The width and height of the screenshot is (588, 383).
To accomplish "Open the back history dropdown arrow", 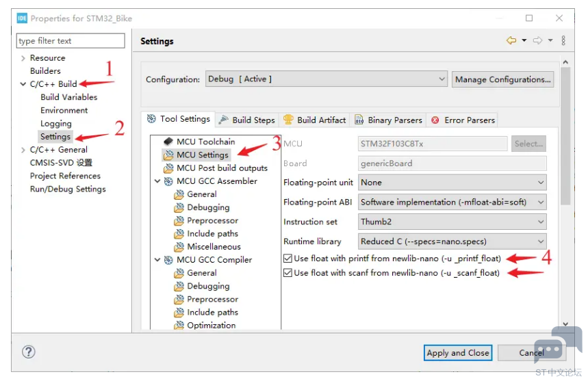I will [x=524, y=40].
